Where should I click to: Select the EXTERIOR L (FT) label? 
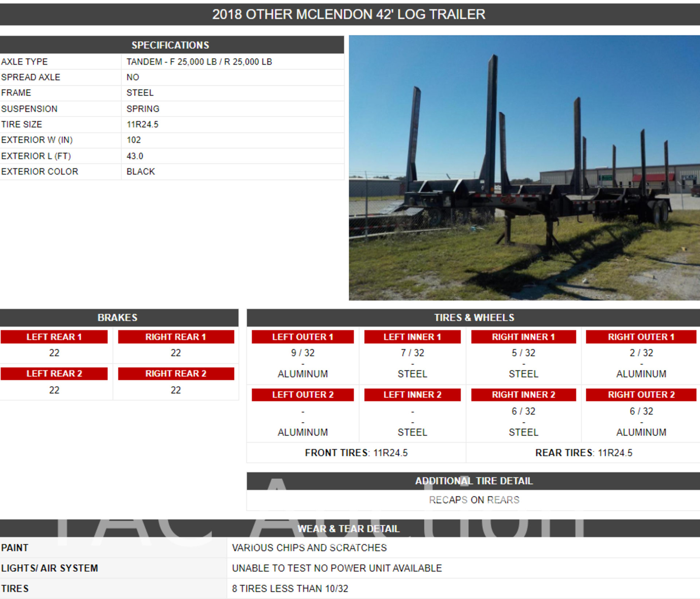point(36,156)
